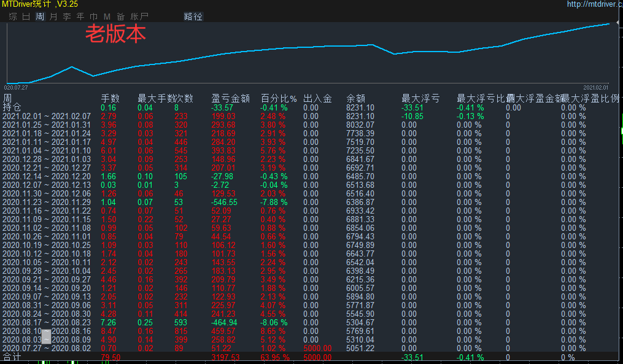Select row 2020.11.09 ~ 2020.11.15
Image resolution: width=623 pixels, height=364 pixels.
point(47,219)
